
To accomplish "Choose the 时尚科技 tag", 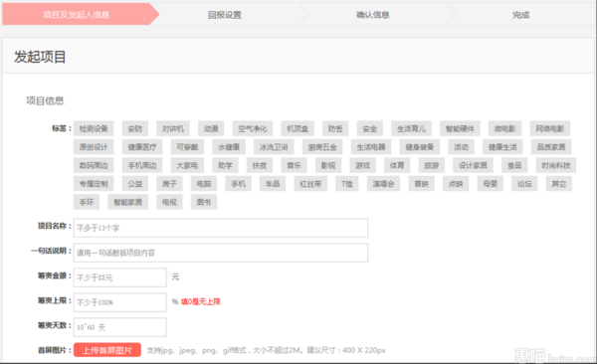I will [556, 165].
